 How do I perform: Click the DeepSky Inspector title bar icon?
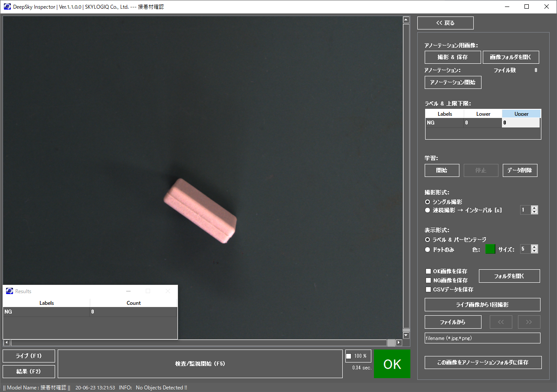pos(7,7)
